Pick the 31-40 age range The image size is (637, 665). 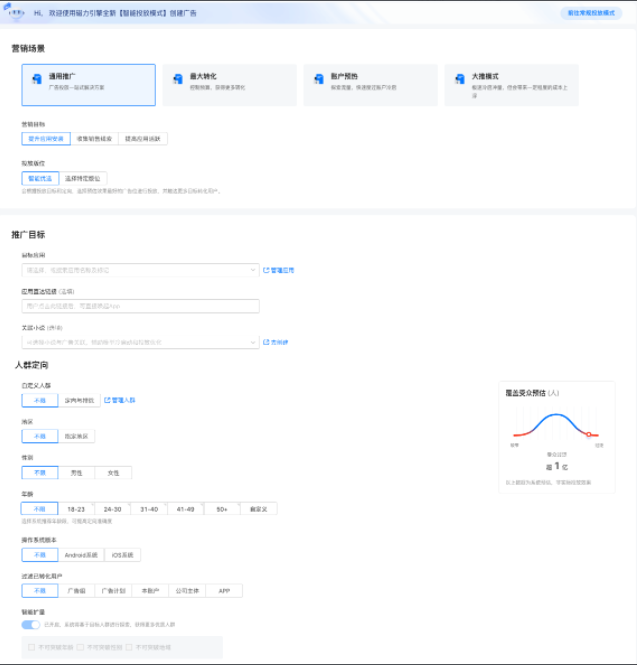(149, 509)
